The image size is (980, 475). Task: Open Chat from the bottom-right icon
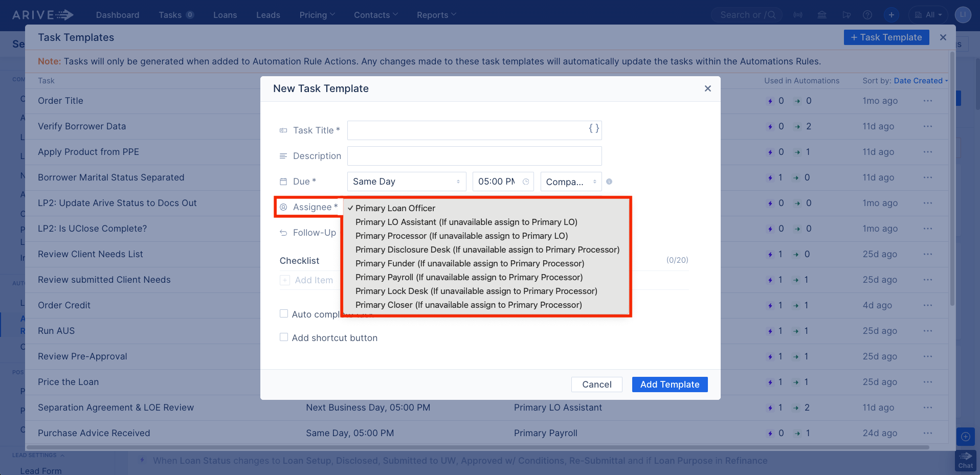click(x=965, y=460)
